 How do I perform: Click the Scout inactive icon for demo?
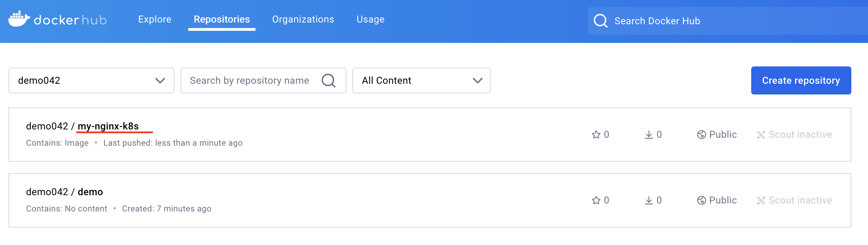[x=761, y=200]
